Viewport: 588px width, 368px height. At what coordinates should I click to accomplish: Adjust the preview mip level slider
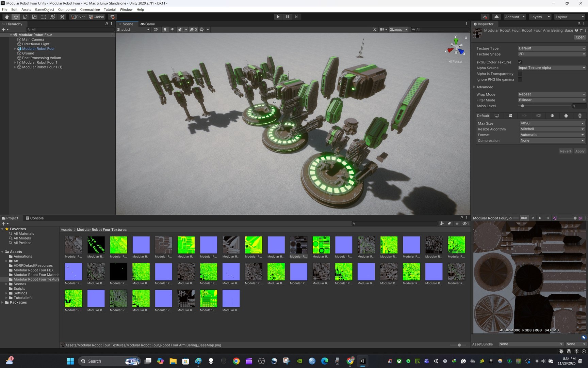tap(568, 218)
